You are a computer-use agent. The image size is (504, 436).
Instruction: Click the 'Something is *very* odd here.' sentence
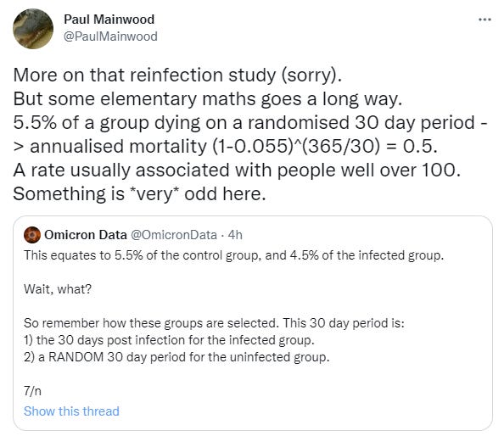coord(139,194)
